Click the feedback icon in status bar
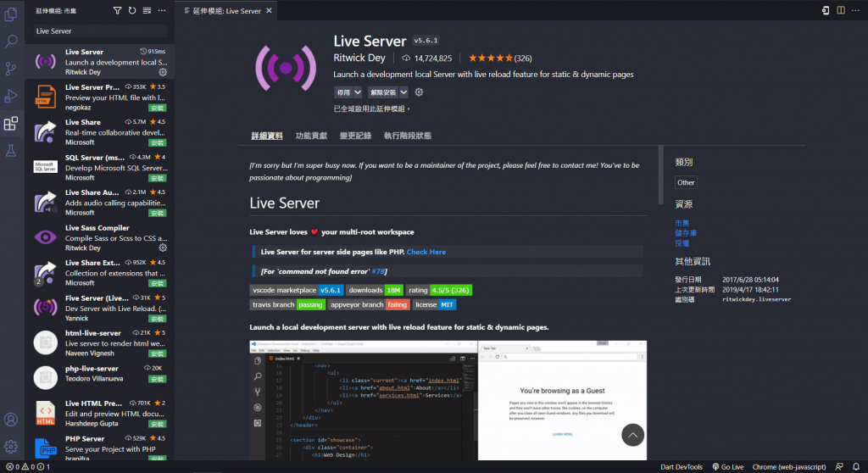868x473 pixels. point(839,467)
